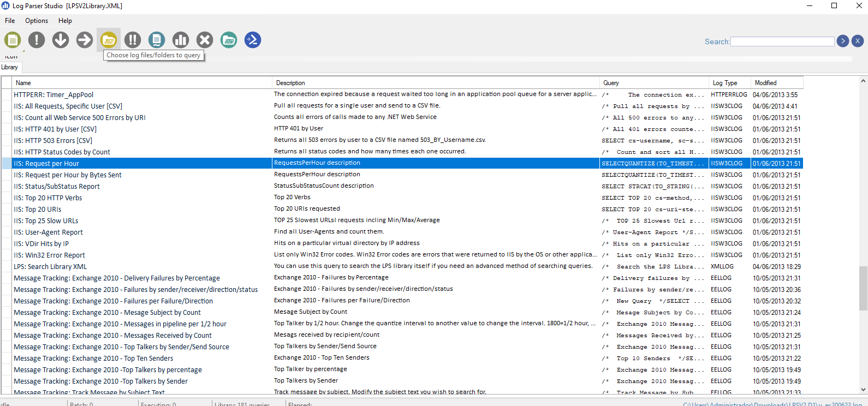Sort queries by the Modified column header
868x406 pixels.
(765, 83)
